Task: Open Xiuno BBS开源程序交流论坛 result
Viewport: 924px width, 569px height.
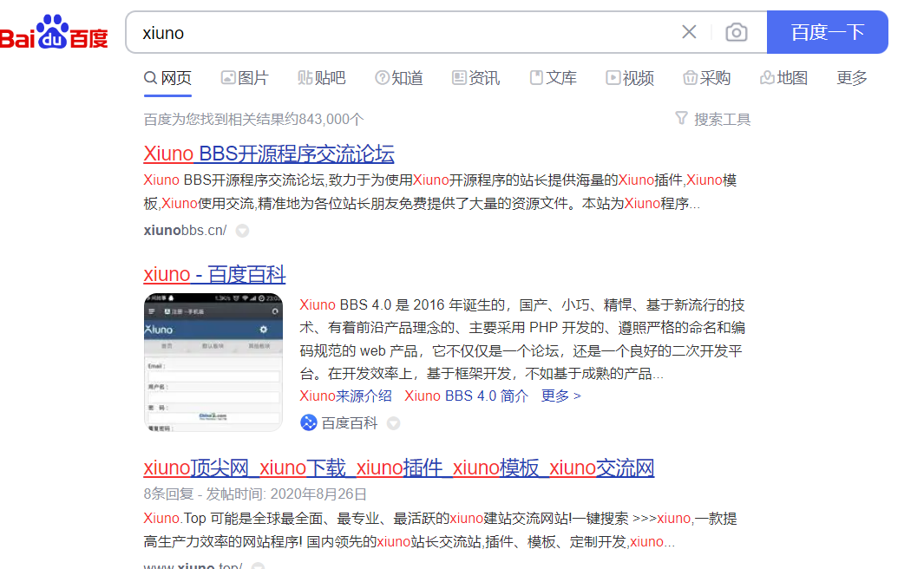Action: pyautogui.click(x=269, y=154)
